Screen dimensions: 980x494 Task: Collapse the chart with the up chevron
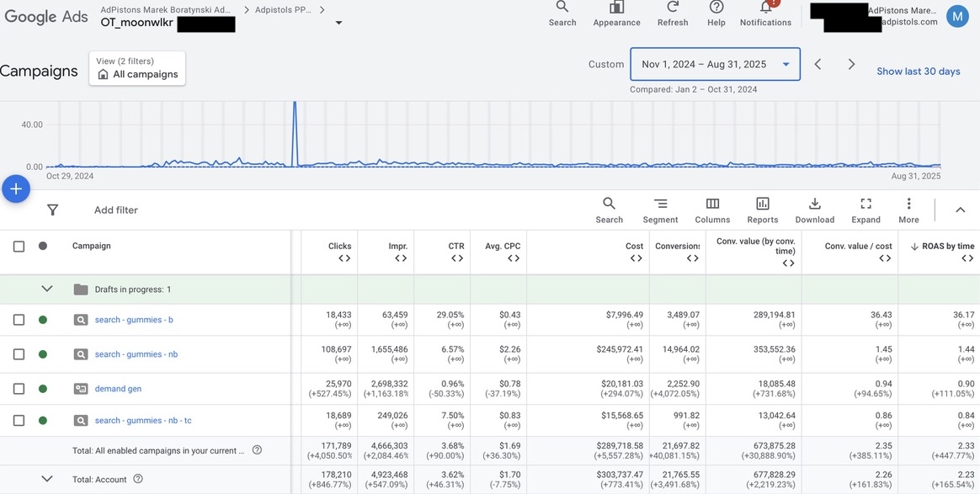960,210
